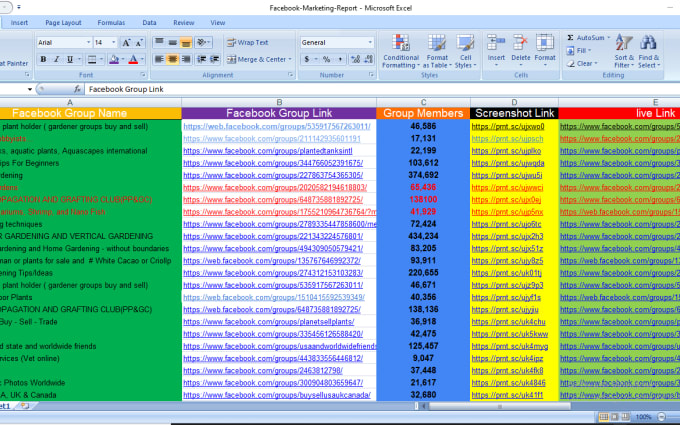
Task: Shrink font size icon
Action: pyautogui.click(x=139, y=42)
